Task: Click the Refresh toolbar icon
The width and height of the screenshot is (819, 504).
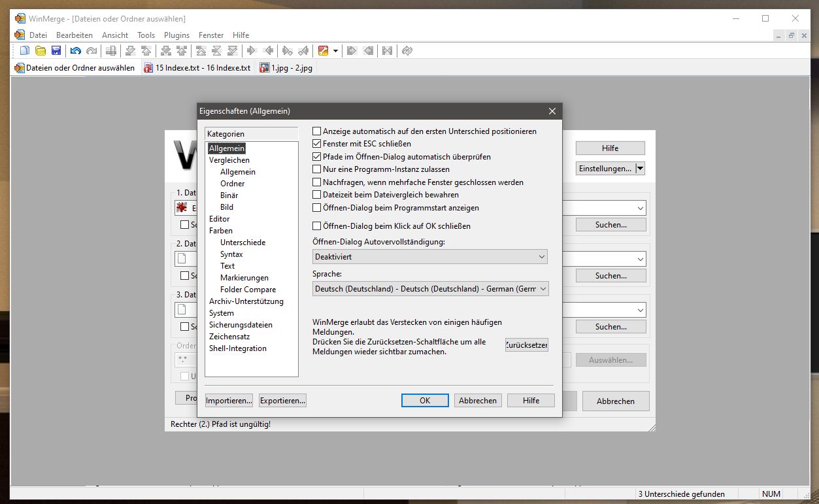Action: click(x=407, y=51)
